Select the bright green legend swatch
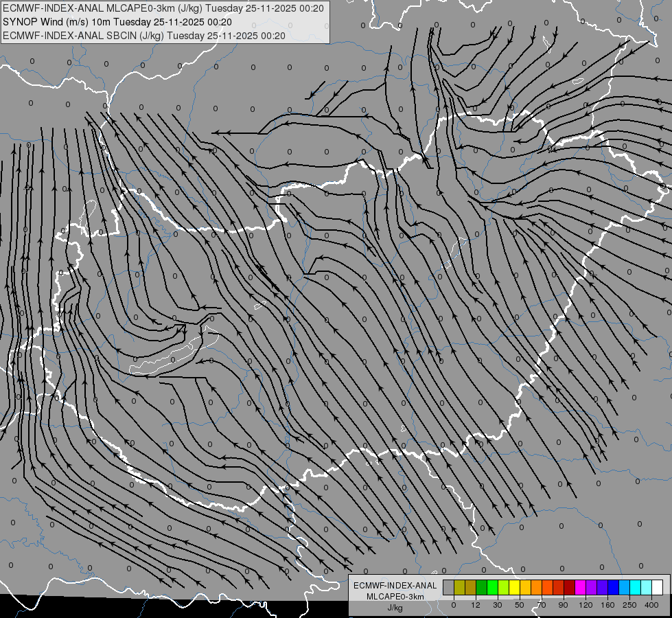 (493, 587)
